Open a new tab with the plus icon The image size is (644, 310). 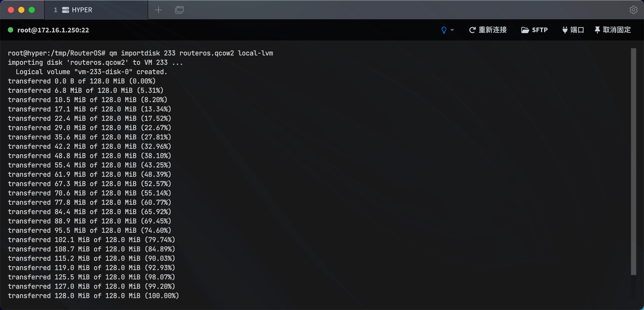coord(158,10)
